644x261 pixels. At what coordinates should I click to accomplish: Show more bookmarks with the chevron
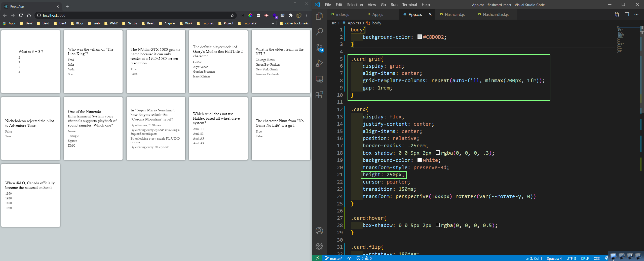point(273,23)
